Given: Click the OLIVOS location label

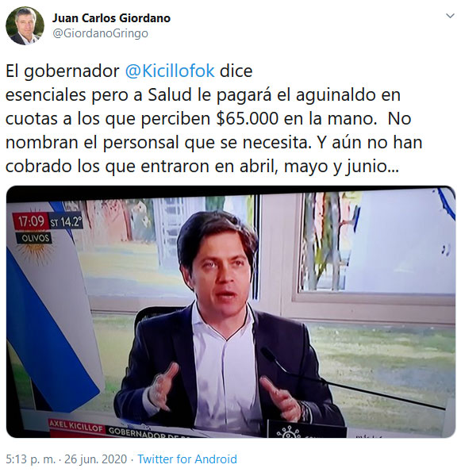Looking at the screenshot, I should 35,238.
